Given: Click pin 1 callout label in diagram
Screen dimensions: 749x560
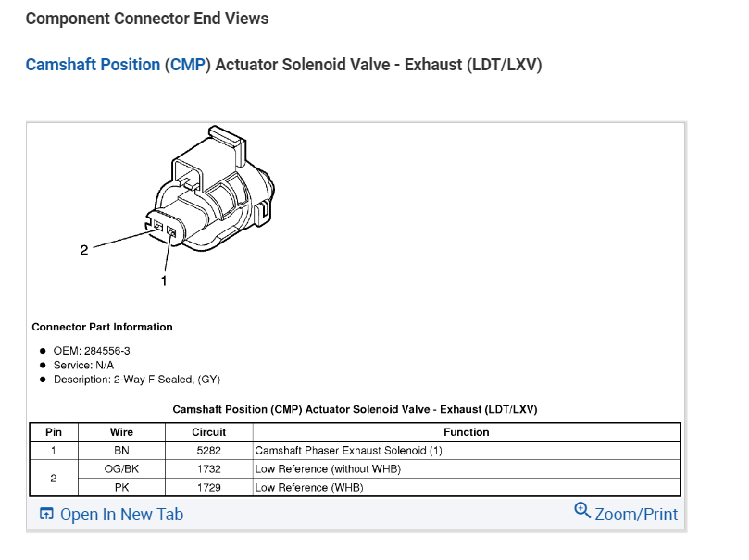Looking at the screenshot, I should (165, 280).
